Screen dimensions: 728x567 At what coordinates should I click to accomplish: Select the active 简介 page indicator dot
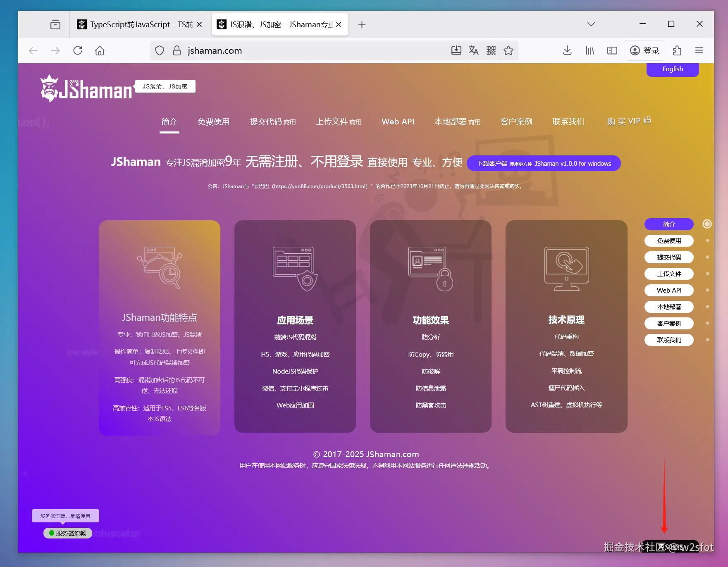pos(707,224)
